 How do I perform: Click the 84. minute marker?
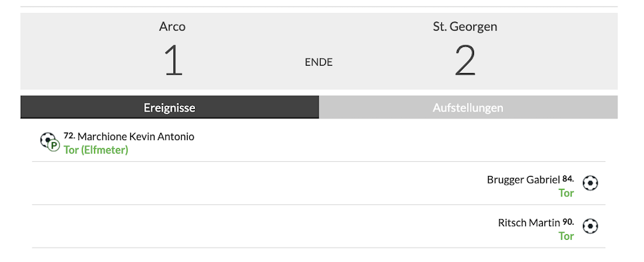point(568,178)
